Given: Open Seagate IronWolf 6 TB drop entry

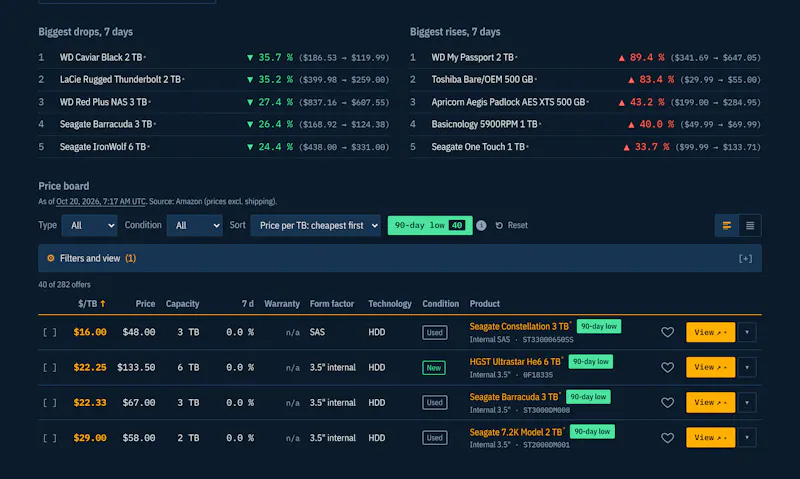Looking at the screenshot, I should [103, 147].
